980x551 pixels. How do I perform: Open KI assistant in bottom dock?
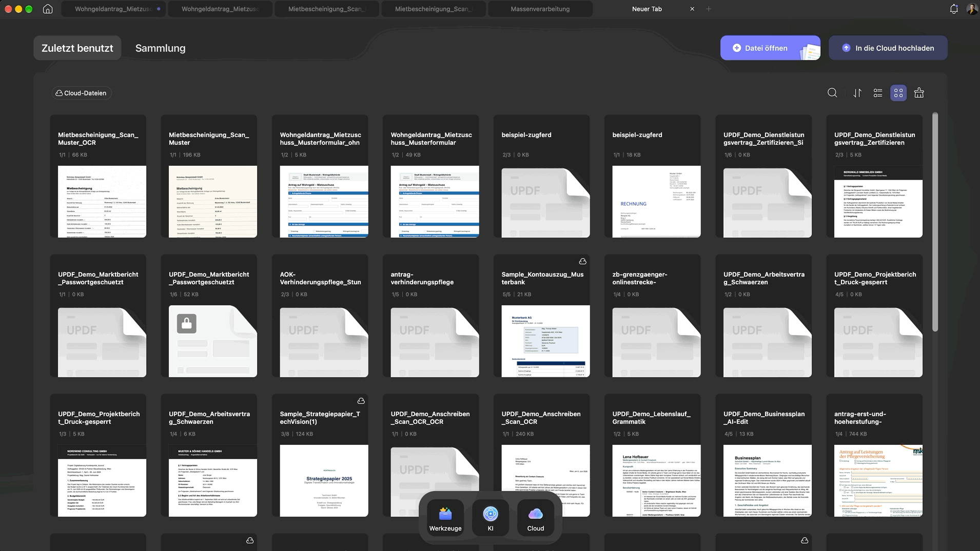coord(491,518)
